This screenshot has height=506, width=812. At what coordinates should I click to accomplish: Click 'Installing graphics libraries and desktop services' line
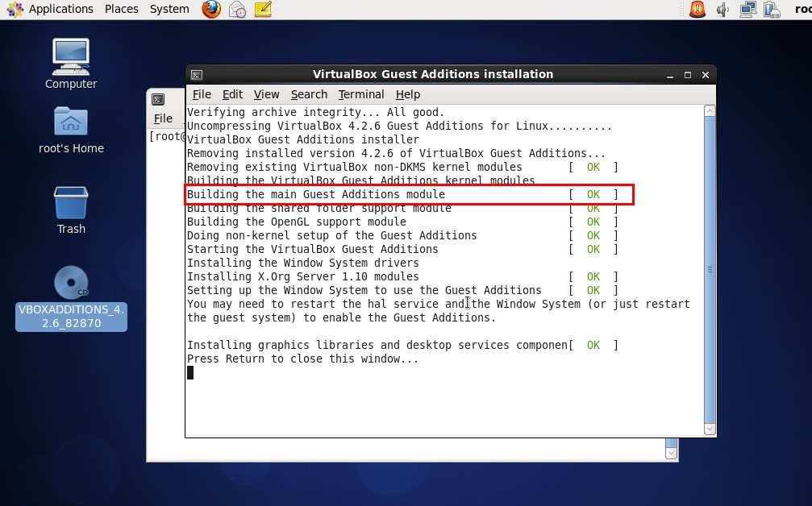[377, 345]
